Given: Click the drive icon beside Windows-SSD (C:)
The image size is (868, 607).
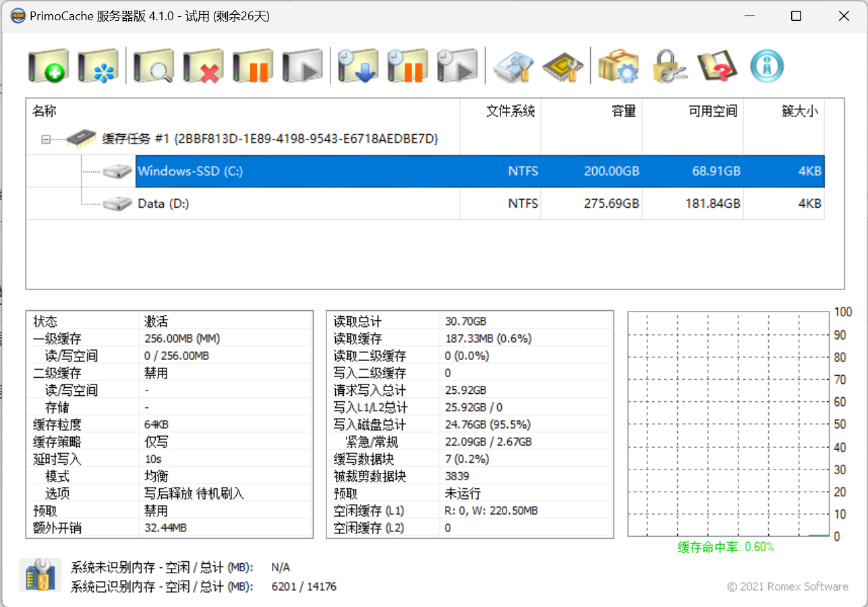Looking at the screenshot, I should tap(118, 171).
